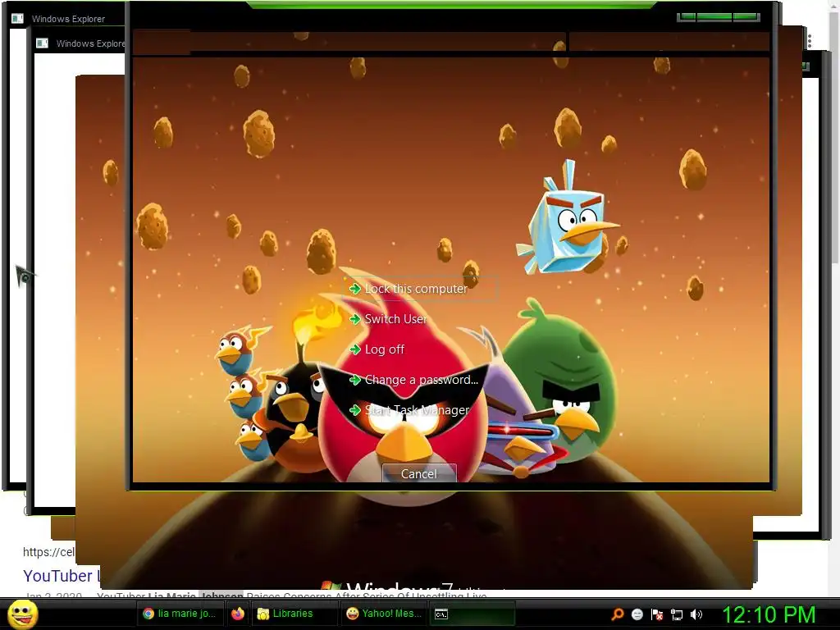
Task: Click the second Windows Explorer window title icon
Action: pos(42,43)
